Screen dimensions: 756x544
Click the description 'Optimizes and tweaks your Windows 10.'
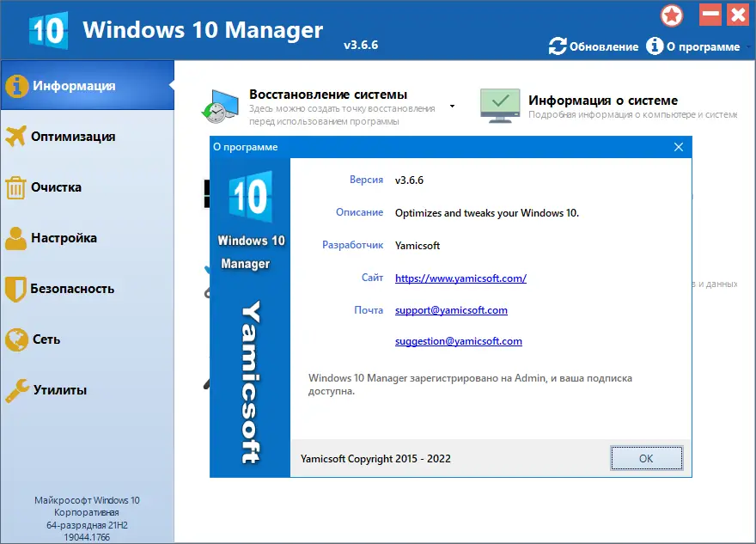(487, 213)
